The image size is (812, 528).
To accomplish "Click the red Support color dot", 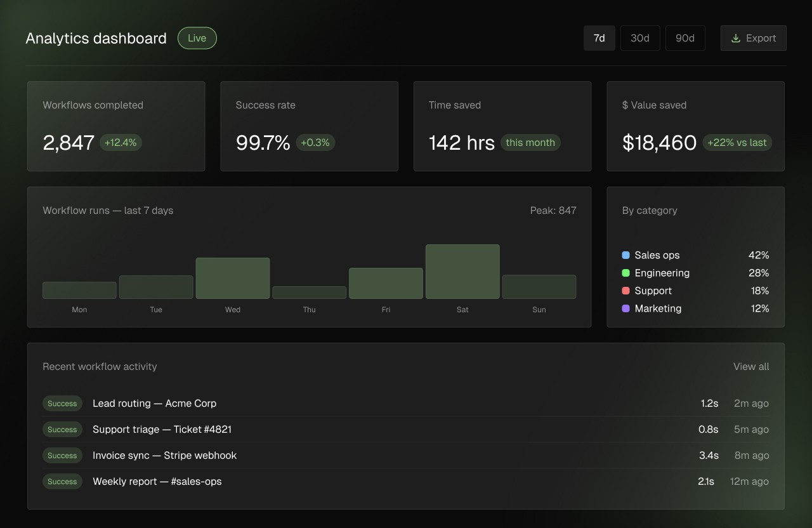I will tap(626, 291).
